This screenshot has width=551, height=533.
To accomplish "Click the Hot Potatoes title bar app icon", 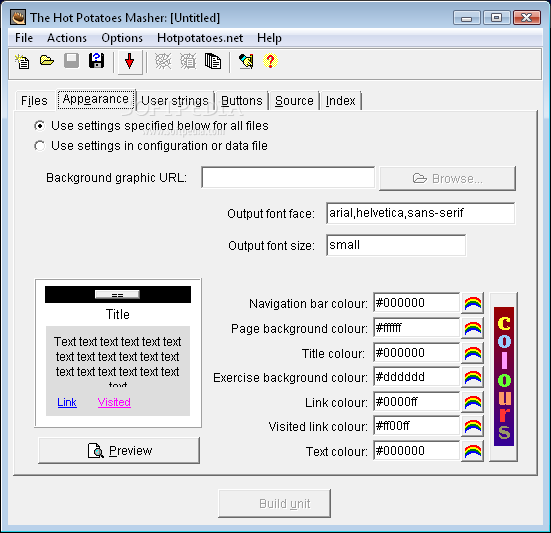I will point(18,17).
